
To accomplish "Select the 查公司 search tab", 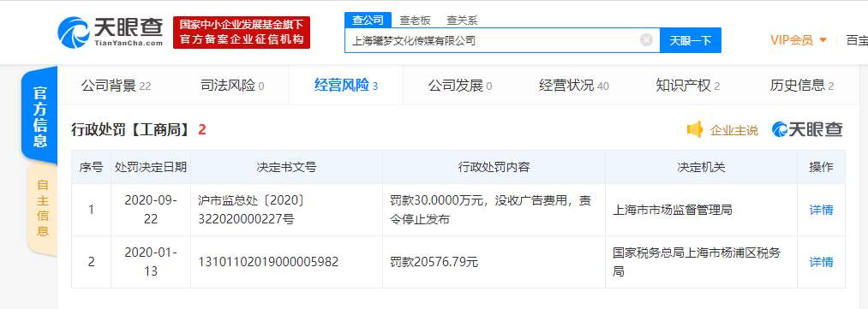I will [368, 21].
